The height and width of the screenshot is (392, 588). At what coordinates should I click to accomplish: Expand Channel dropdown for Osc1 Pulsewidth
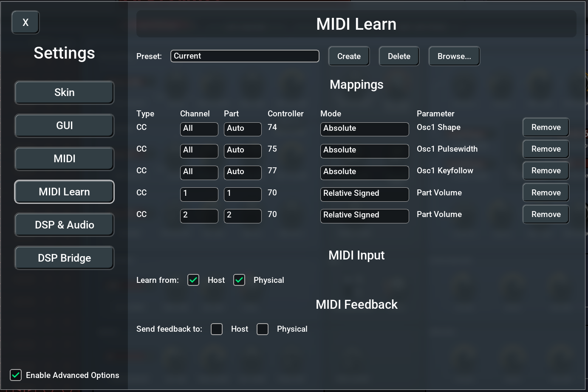(x=199, y=150)
